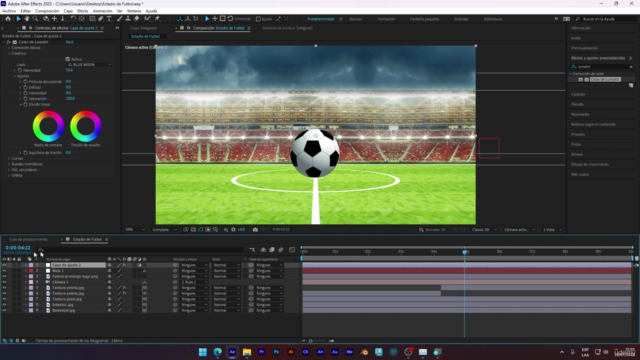
Task: Expand the Curvas section
Action: [9, 158]
